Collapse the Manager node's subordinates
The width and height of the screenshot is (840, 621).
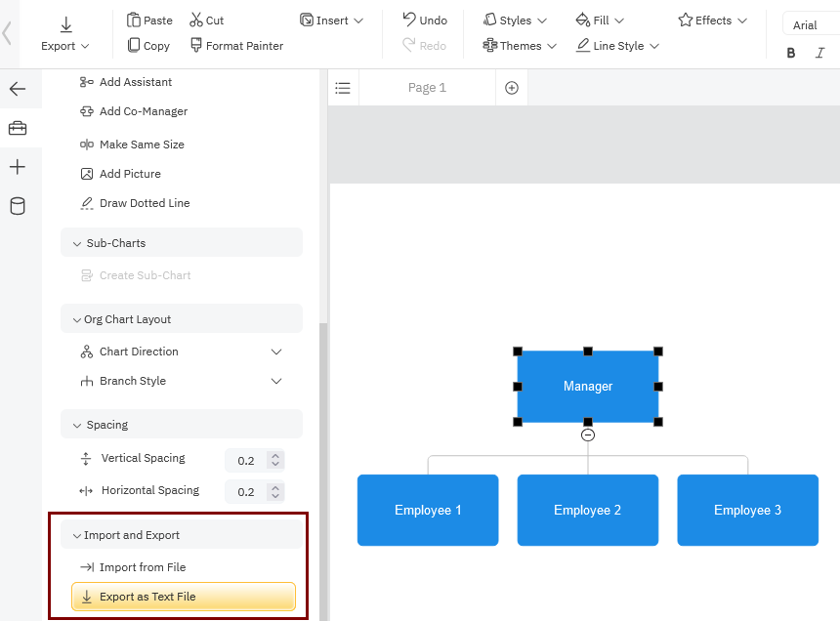coord(588,435)
